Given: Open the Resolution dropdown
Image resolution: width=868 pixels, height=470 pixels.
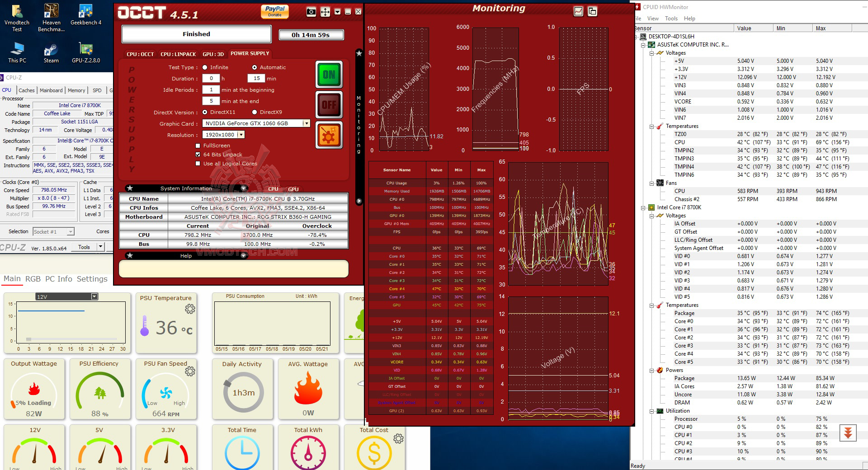Looking at the screenshot, I should [x=241, y=135].
